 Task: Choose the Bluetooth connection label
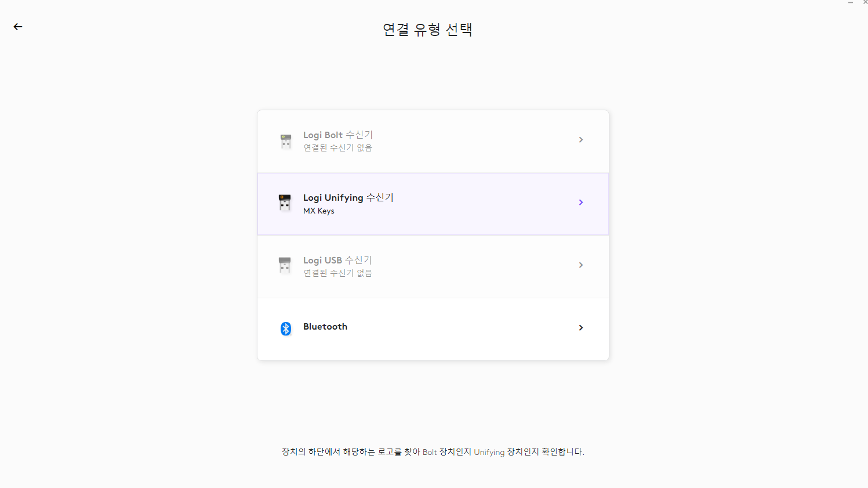pyautogui.click(x=325, y=327)
